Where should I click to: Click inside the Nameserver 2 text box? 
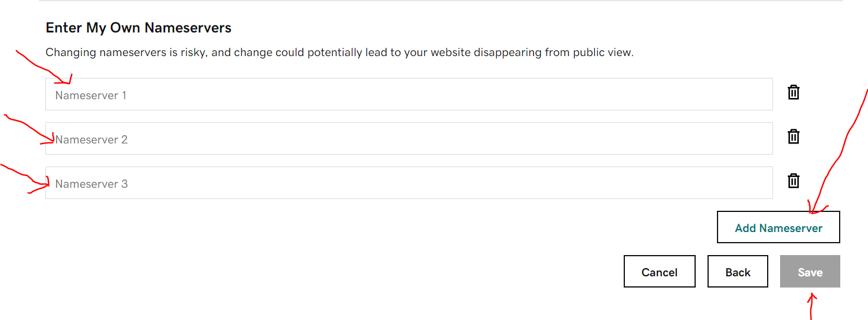coord(409,139)
